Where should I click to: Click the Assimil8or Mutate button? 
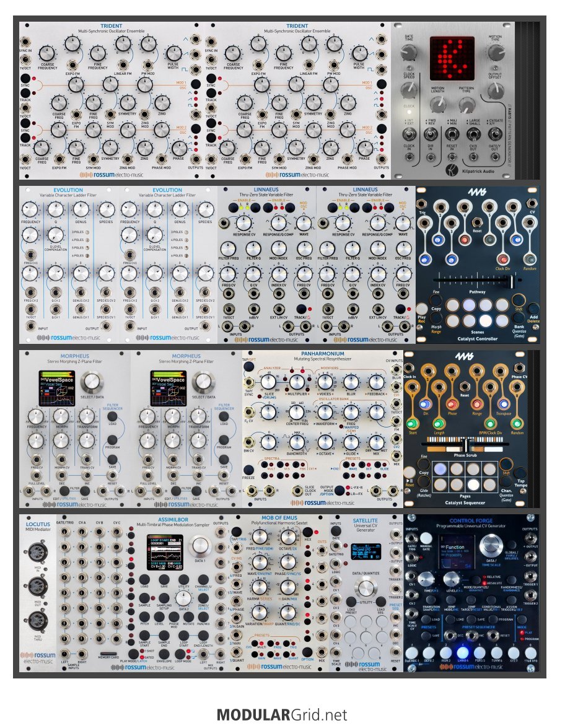(x=188, y=616)
